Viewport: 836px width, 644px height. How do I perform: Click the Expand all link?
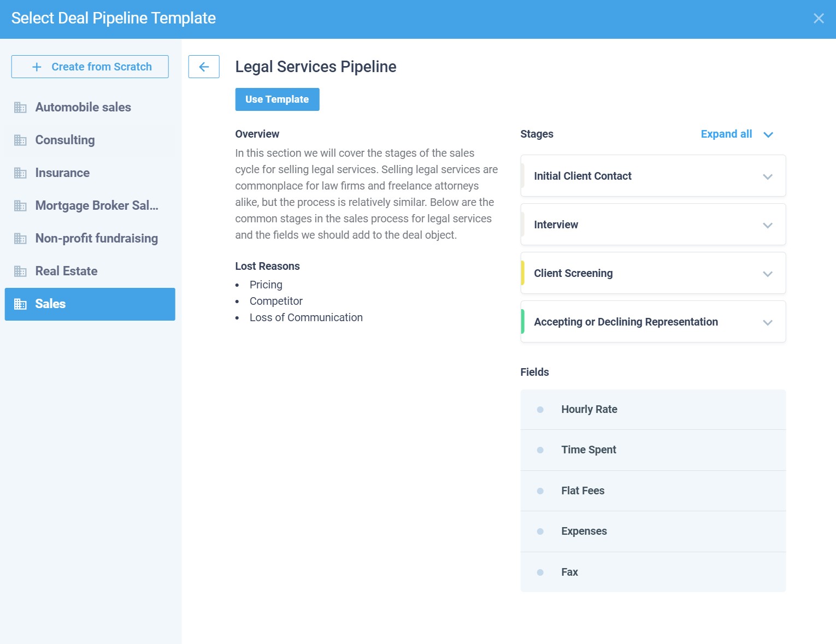click(726, 134)
